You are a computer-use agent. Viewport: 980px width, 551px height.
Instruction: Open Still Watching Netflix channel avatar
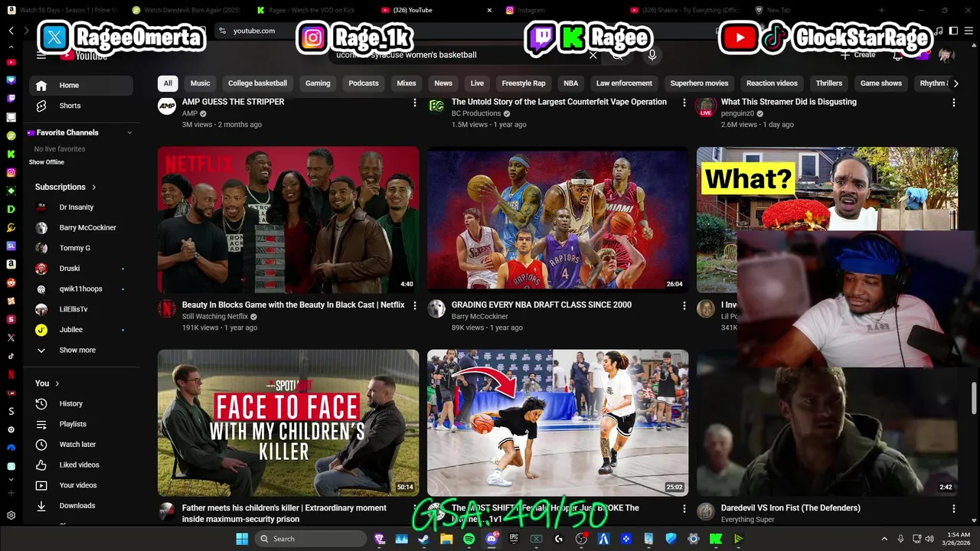click(x=167, y=308)
